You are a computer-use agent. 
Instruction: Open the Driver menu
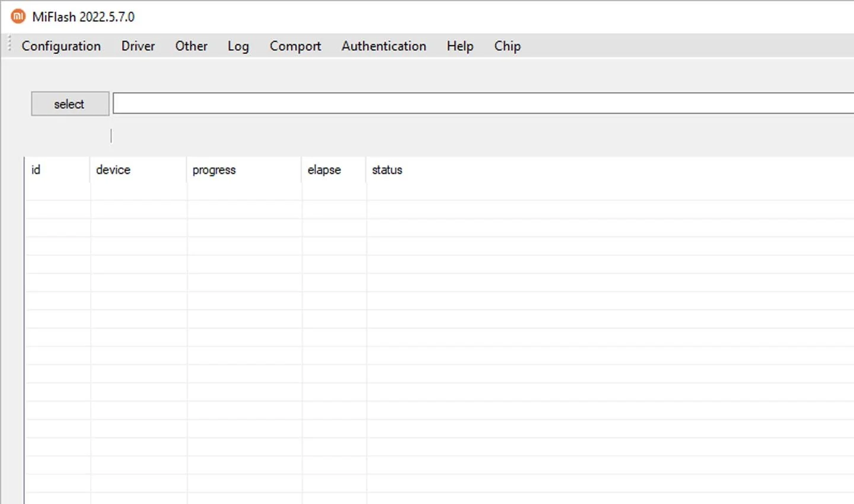(138, 46)
